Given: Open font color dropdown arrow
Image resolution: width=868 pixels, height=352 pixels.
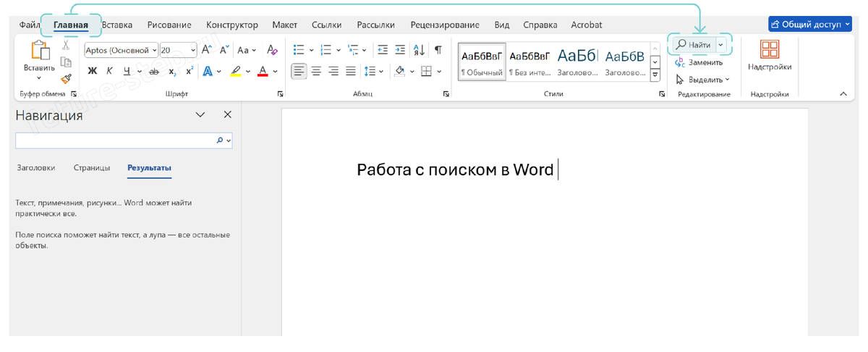Looking at the screenshot, I should 276,71.
